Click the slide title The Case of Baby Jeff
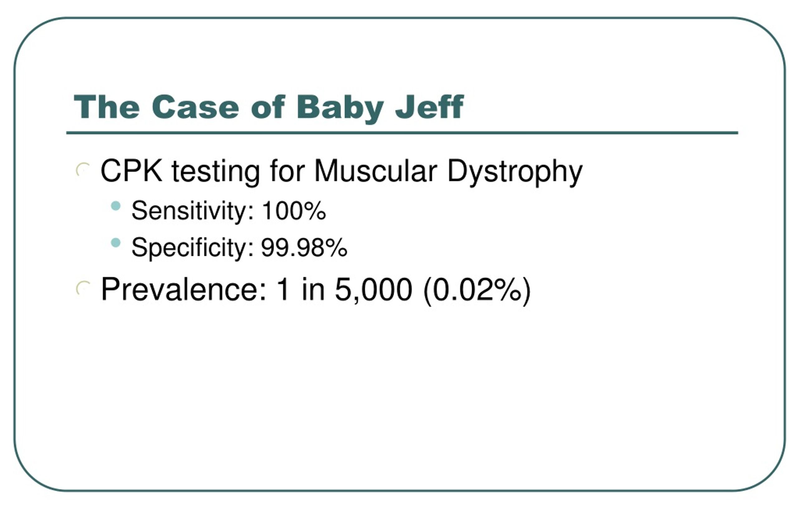Viewport: 798px width, 532px height. (x=268, y=108)
